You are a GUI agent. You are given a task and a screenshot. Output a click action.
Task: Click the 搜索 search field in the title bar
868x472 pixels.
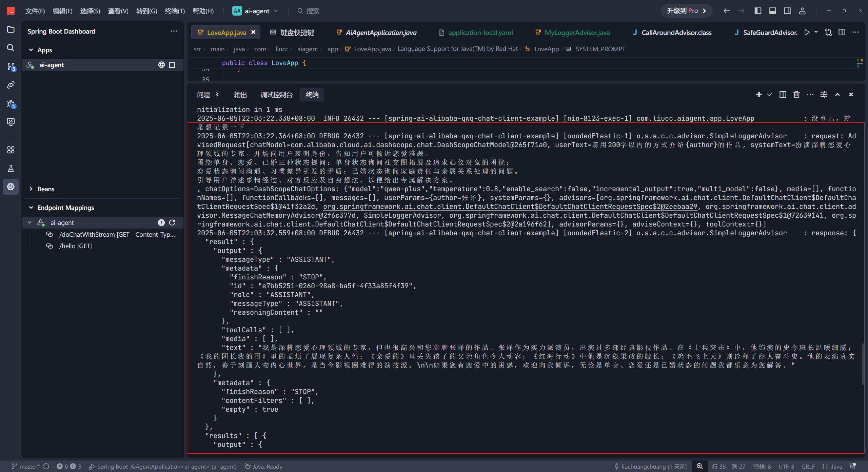tap(312, 11)
